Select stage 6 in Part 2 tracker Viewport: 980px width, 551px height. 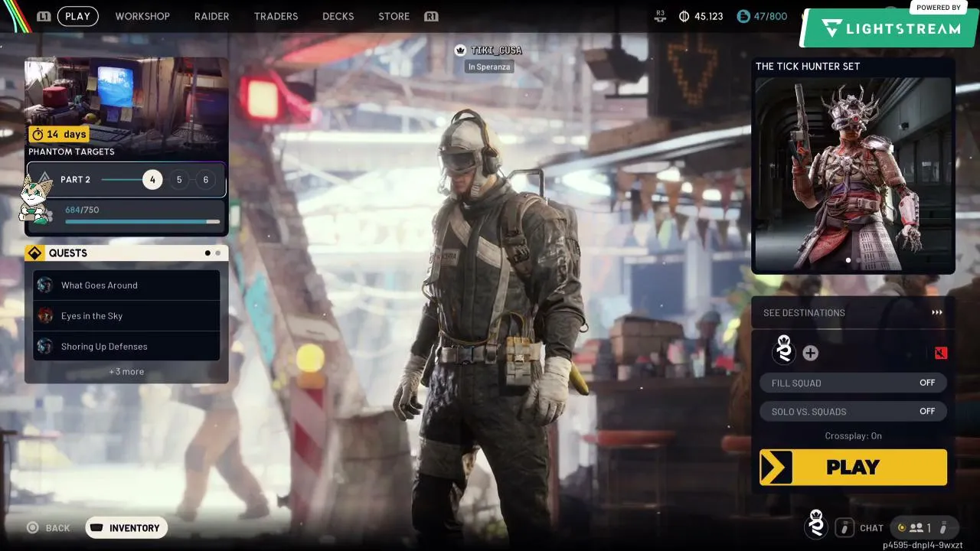[x=205, y=180]
